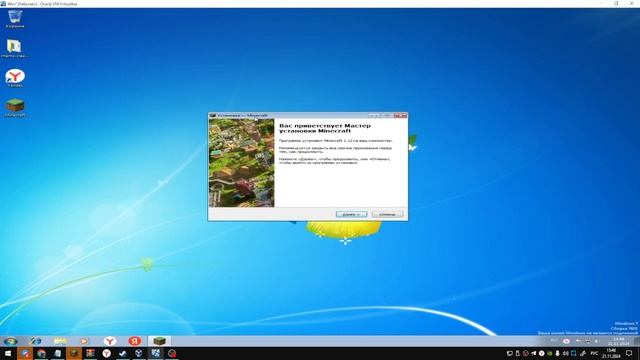Click the Minecraft village image in the installer

click(242, 163)
